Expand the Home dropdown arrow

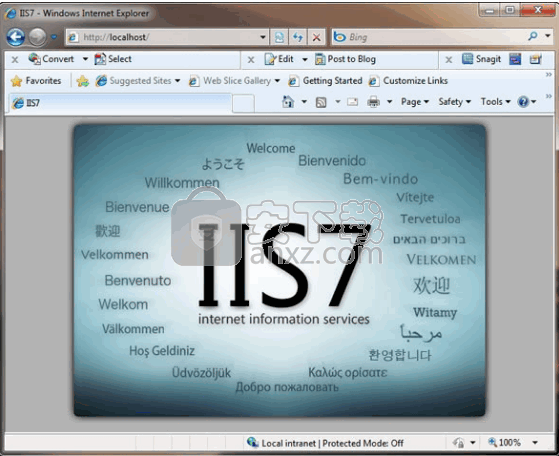pyautogui.click(x=304, y=102)
